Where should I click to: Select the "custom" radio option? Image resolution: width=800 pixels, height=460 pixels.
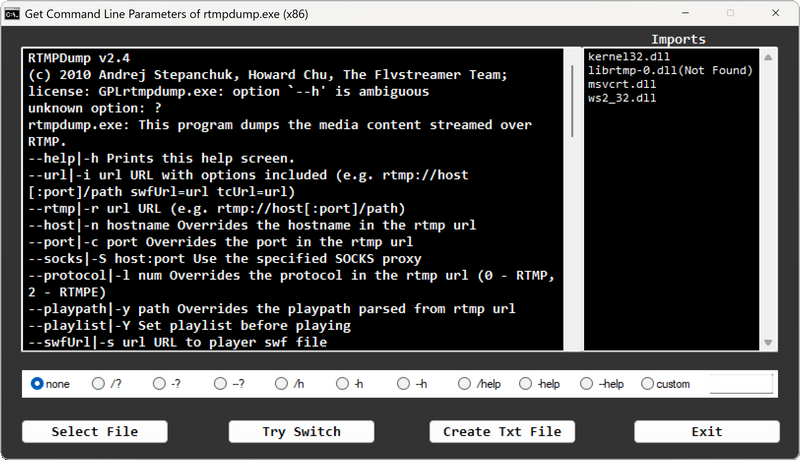665,384
